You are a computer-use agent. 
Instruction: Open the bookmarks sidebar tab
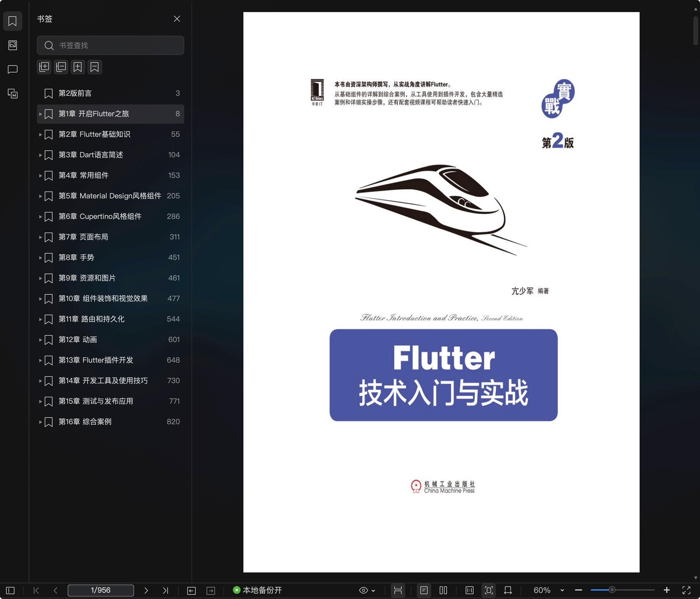(12, 21)
